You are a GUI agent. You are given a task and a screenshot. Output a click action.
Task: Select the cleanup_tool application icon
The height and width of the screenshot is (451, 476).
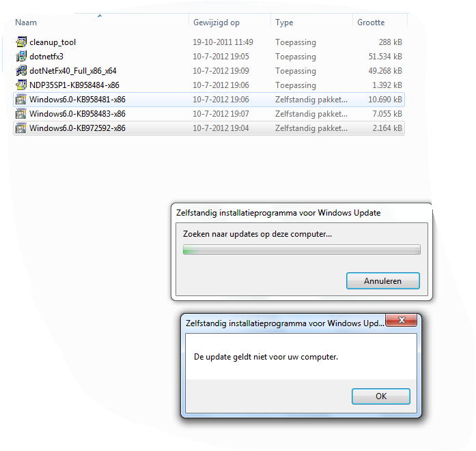coord(21,42)
